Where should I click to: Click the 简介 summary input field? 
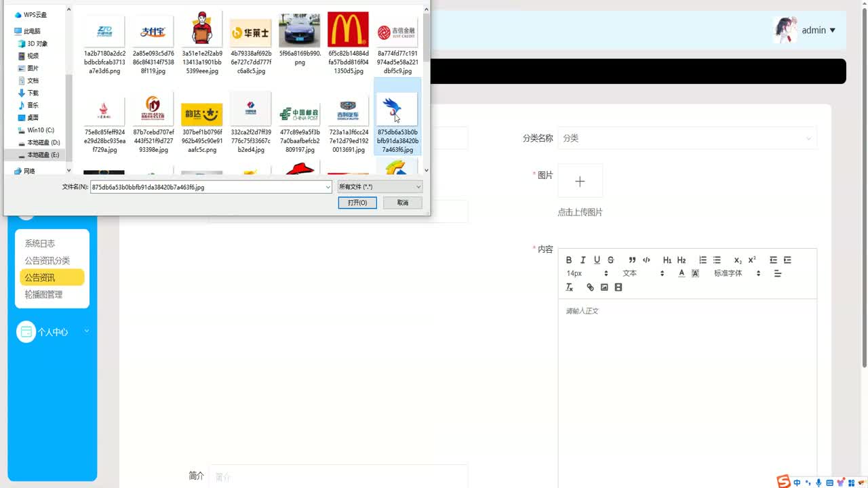pyautogui.click(x=338, y=476)
